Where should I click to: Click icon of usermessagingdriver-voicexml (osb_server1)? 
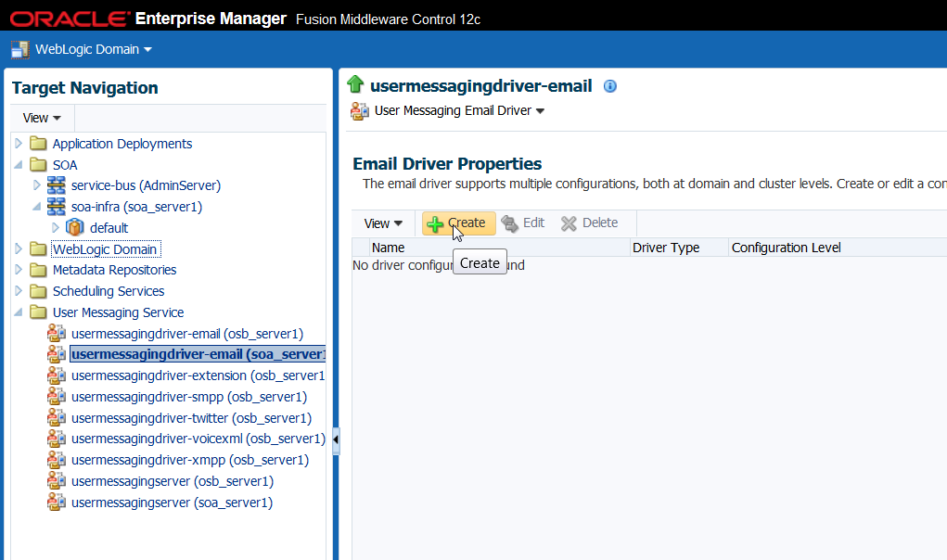click(x=57, y=439)
